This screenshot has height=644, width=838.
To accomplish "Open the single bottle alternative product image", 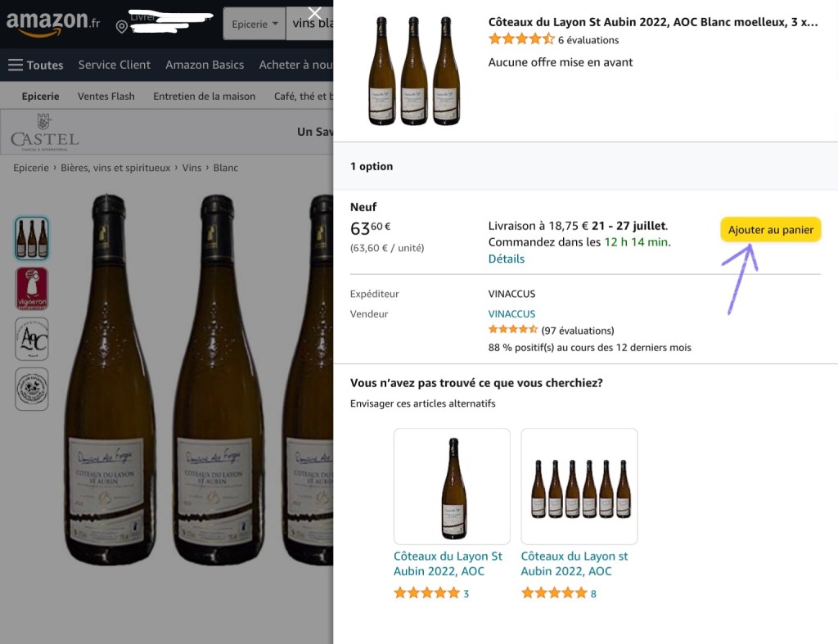I will point(452,487).
